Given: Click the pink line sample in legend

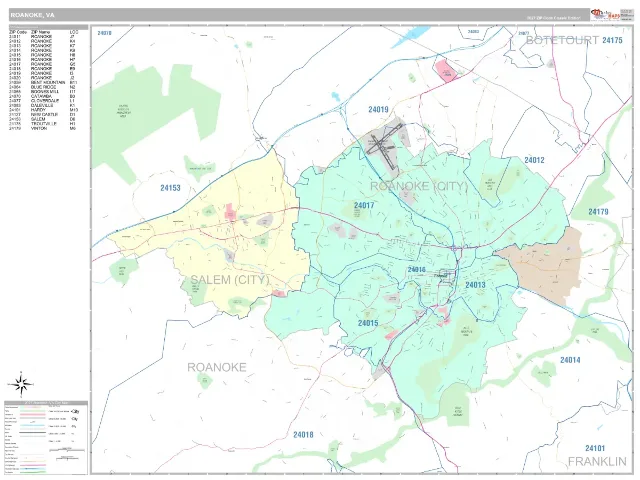Looking at the screenshot, I should click(33, 415).
